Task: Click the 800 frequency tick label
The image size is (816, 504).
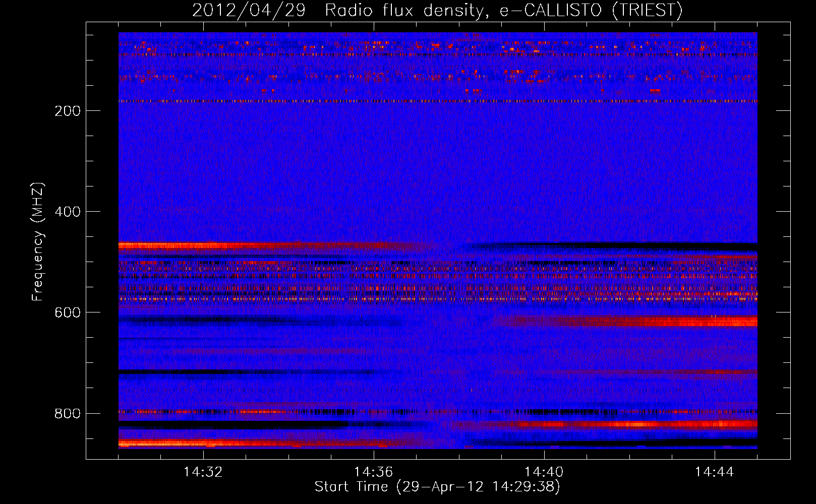Action: [68, 414]
